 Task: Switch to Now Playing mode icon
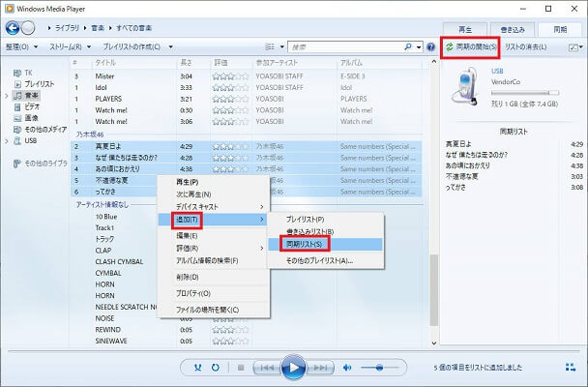coord(571,368)
